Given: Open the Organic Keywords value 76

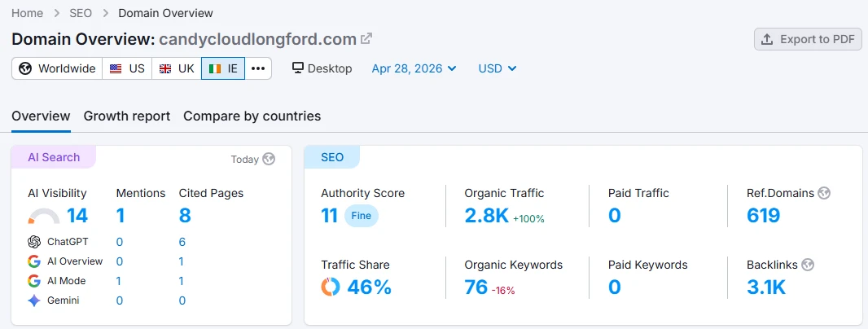Looking at the screenshot, I should (476, 287).
